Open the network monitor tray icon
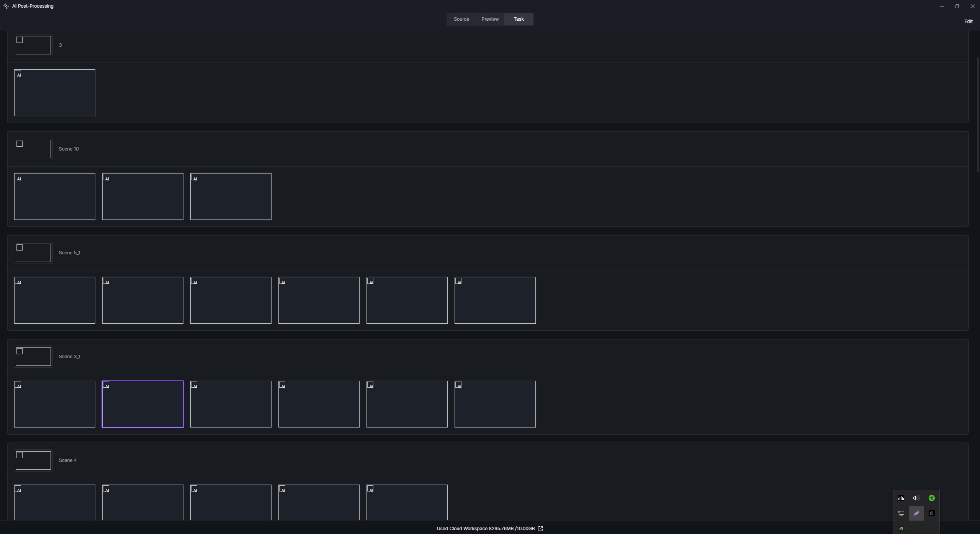Viewport: 980px width, 534px height. pos(901,513)
